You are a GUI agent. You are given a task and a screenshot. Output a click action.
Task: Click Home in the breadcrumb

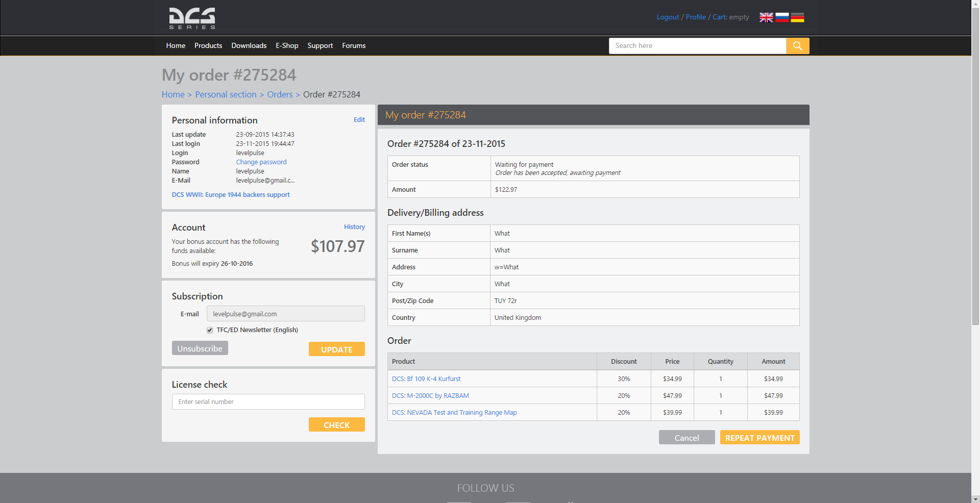(x=173, y=94)
